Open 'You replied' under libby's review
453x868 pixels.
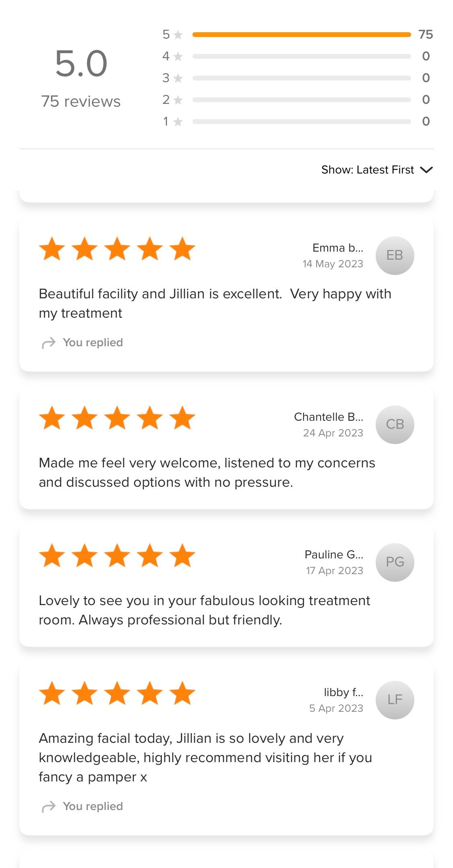click(93, 806)
